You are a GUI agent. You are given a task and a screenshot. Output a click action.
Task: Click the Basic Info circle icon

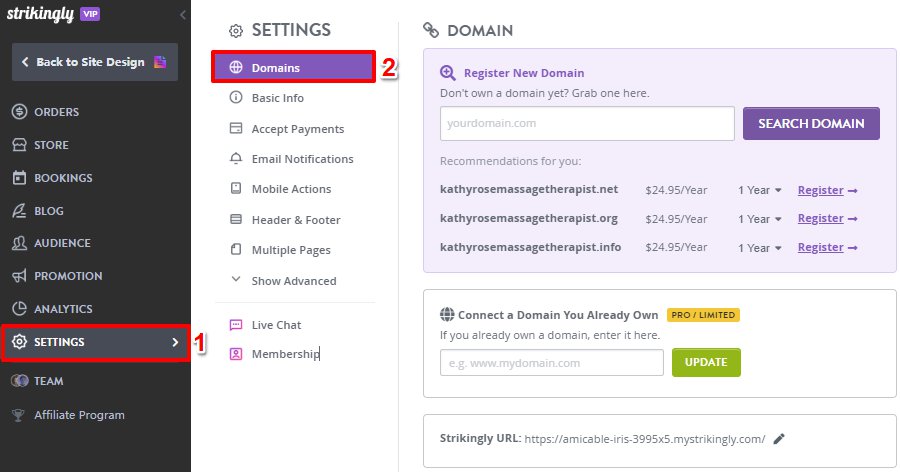pos(236,97)
